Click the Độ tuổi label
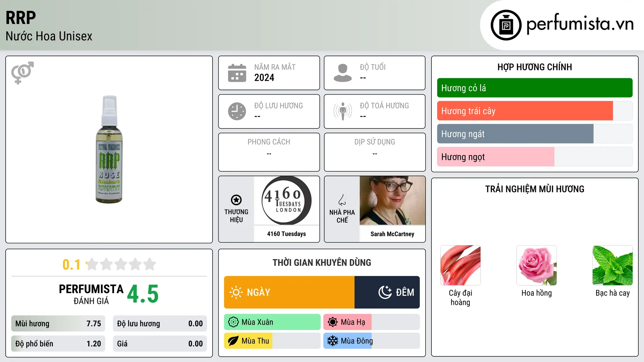This screenshot has height=362, width=644. point(373,67)
